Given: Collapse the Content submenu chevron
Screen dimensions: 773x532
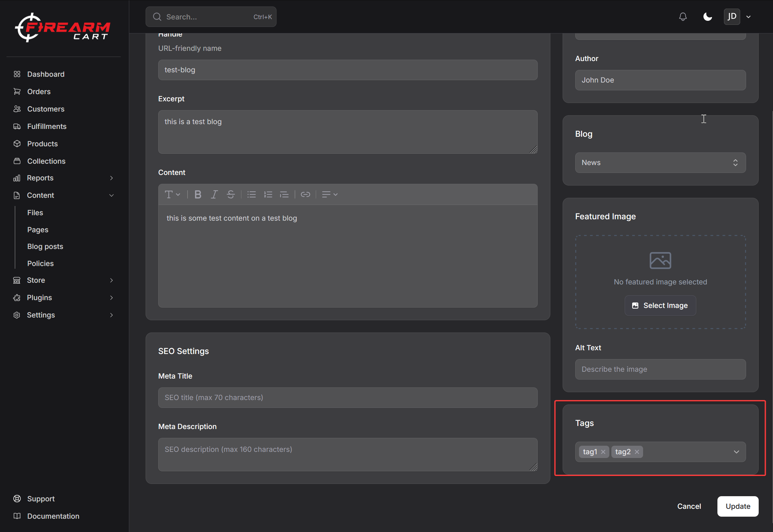Looking at the screenshot, I should pos(111,195).
